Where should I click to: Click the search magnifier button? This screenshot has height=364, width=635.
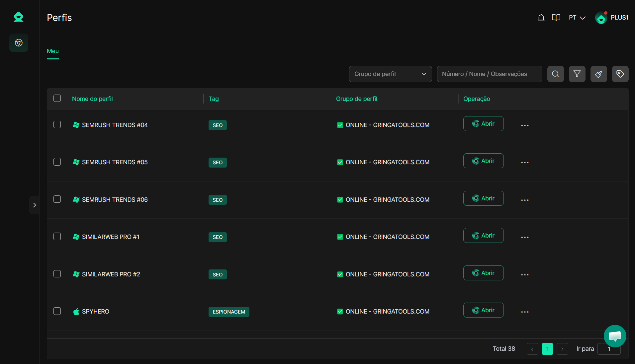pyautogui.click(x=556, y=74)
